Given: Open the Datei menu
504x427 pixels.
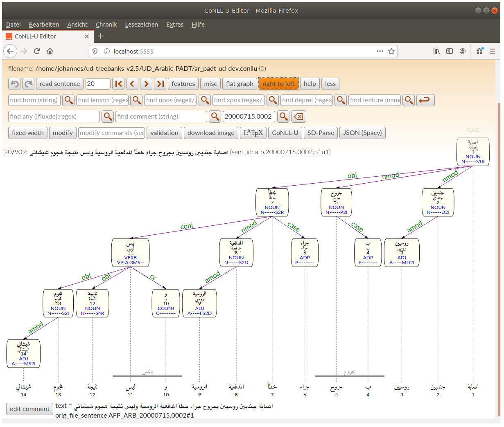Looking at the screenshot, I should 14,25.
